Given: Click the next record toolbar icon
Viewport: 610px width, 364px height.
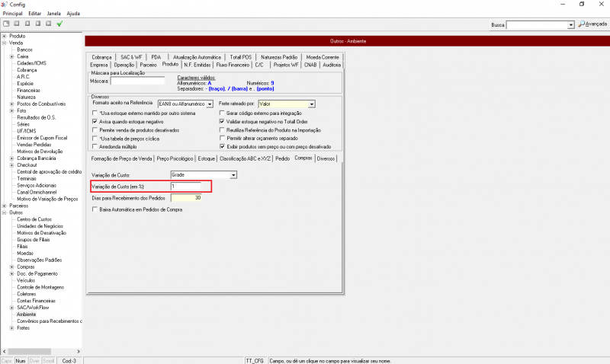Looking at the screenshot, I should tap(38, 24).
